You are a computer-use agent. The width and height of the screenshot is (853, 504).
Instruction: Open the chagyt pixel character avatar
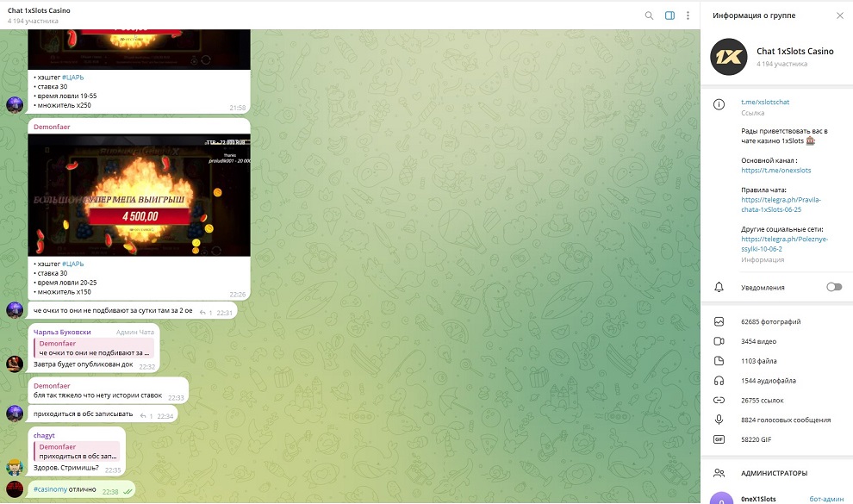click(15, 467)
